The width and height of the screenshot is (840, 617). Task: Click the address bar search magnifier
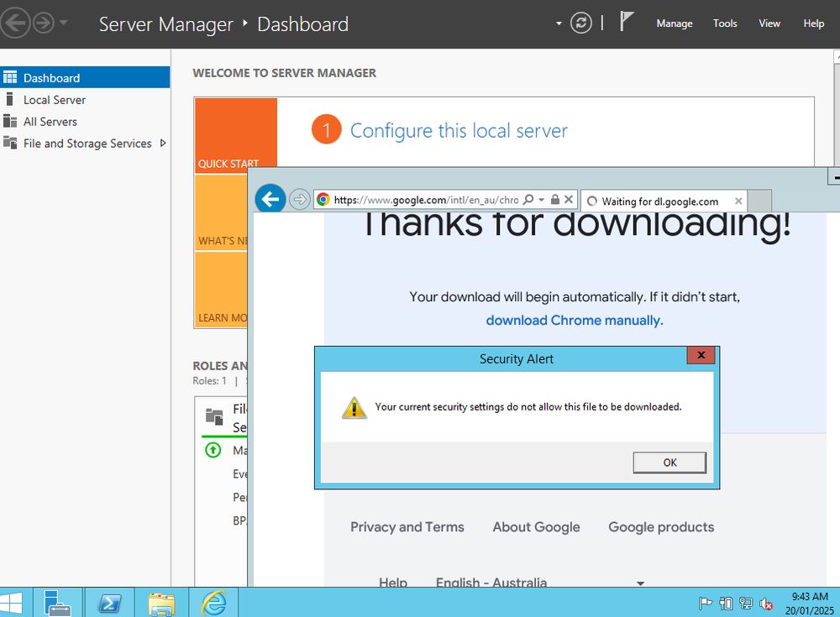point(528,199)
